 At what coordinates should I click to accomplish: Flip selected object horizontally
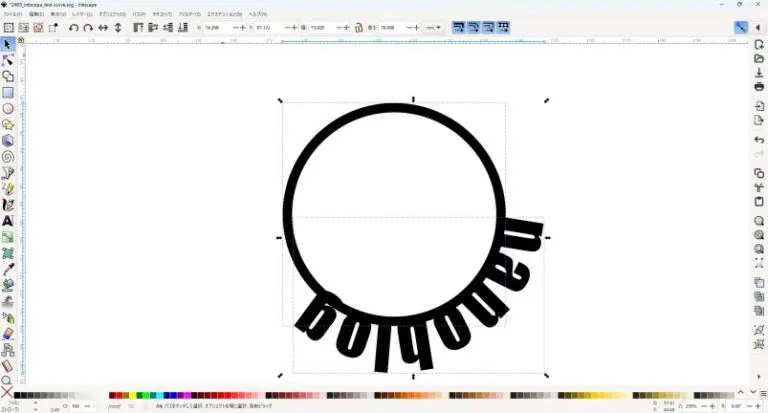coord(103,28)
